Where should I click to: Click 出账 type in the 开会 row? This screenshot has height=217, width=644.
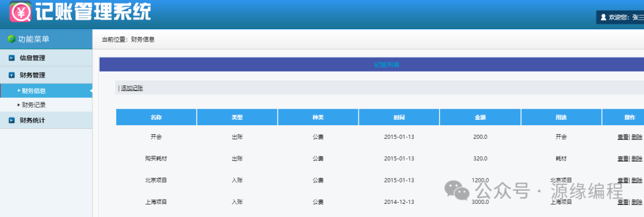coord(237,137)
